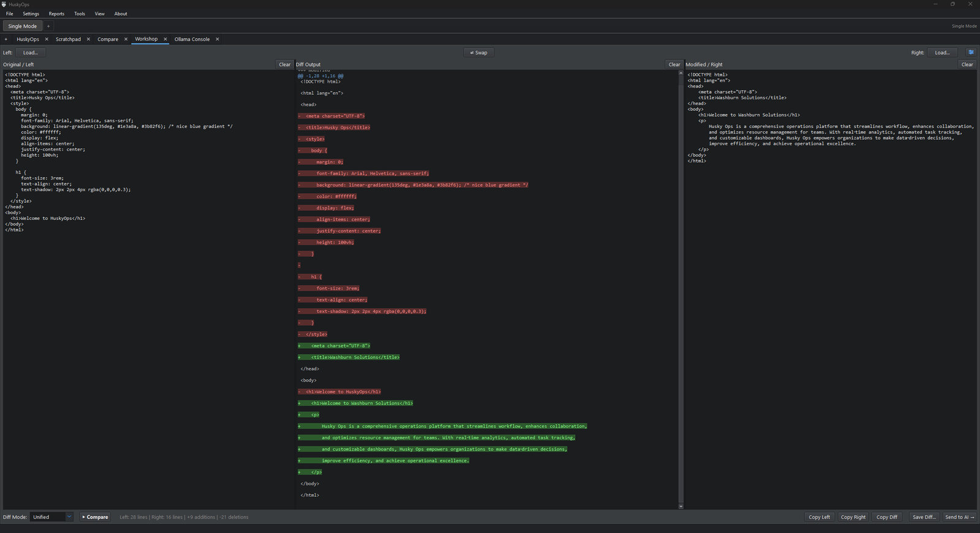Click Copy Right button

(x=853, y=517)
